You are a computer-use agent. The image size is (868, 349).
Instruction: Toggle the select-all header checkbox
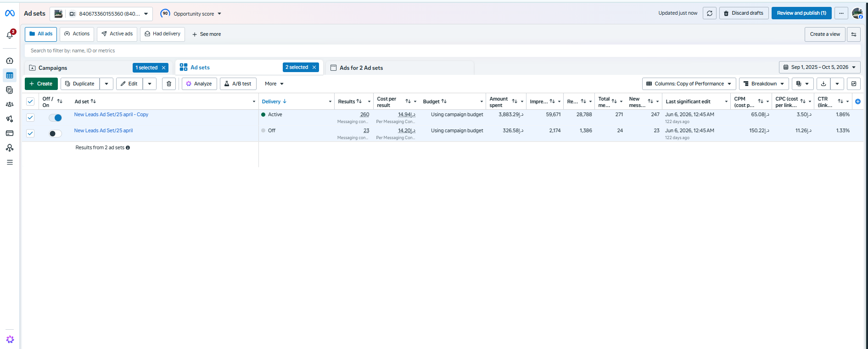(x=30, y=101)
